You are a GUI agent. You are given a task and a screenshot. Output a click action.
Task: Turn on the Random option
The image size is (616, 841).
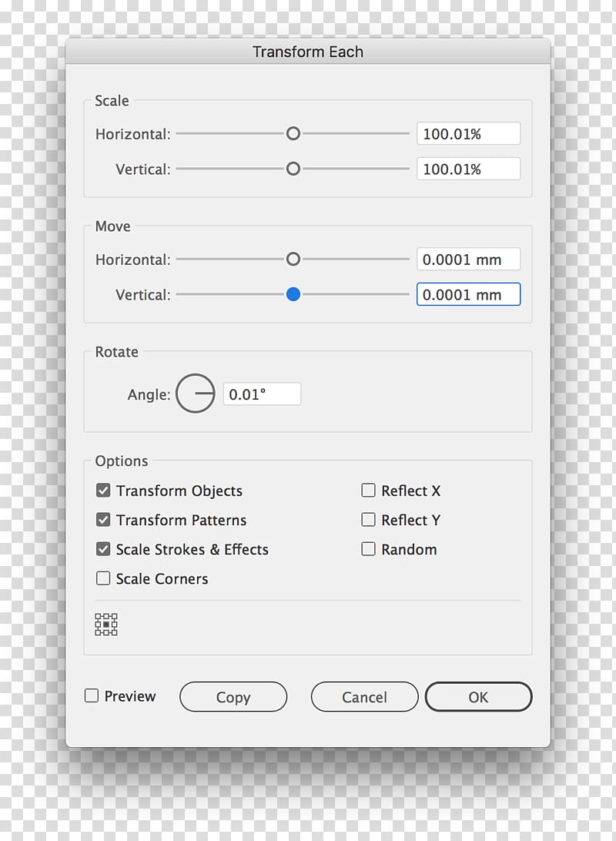[x=368, y=549]
